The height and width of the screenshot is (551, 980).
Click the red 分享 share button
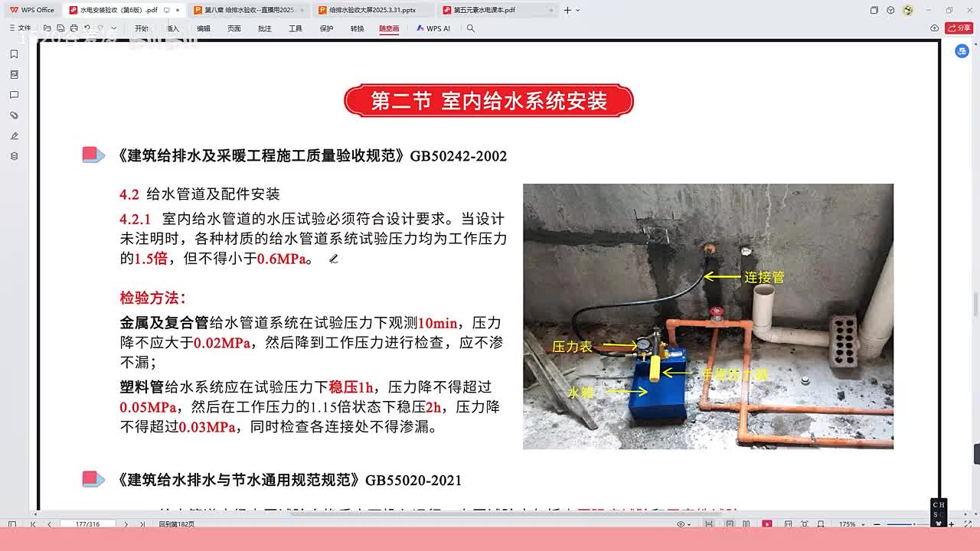click(x=959, y=28)
